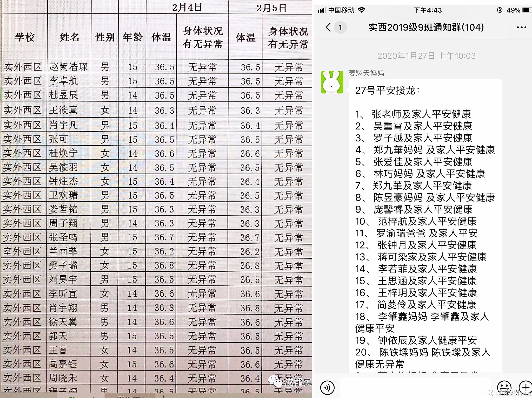532x398 pixels.
Task: Select the name cell 吴筱羽
Action: (69, 167)
